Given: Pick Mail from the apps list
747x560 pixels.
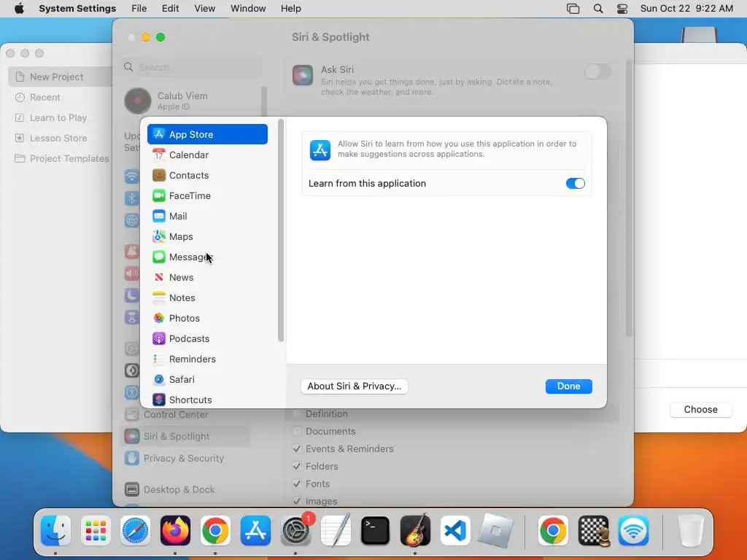Looking at the screenshot, I should [207, 216].
